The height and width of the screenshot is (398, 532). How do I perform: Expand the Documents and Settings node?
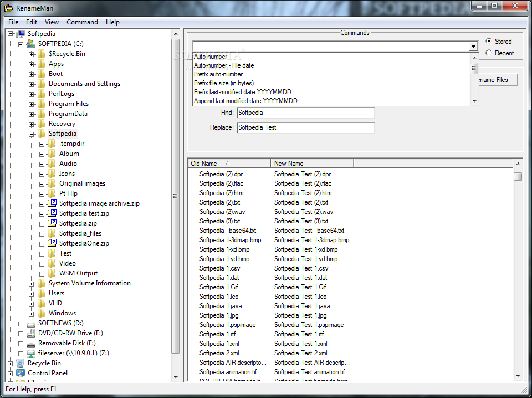coord(31,84)
